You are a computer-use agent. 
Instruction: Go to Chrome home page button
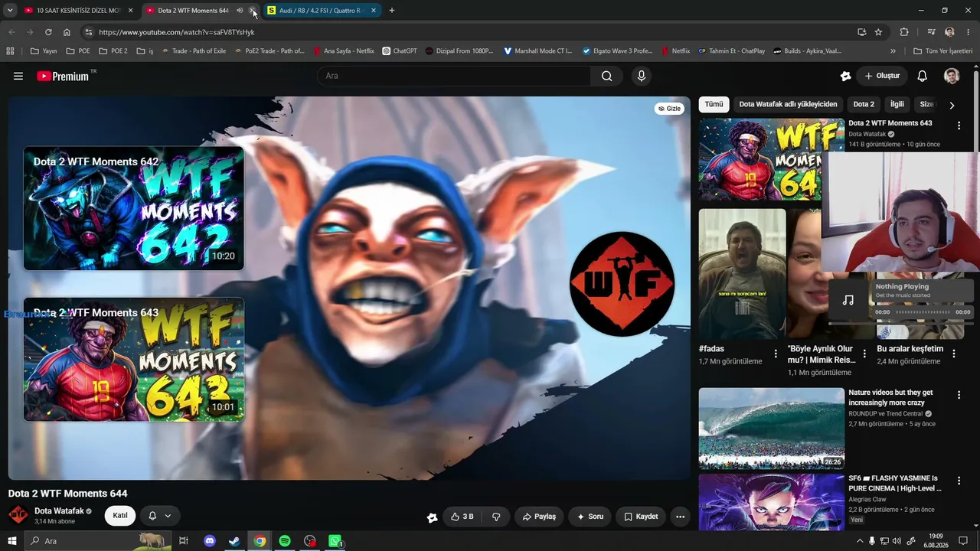pyautogui.click(x=67, y=32)
